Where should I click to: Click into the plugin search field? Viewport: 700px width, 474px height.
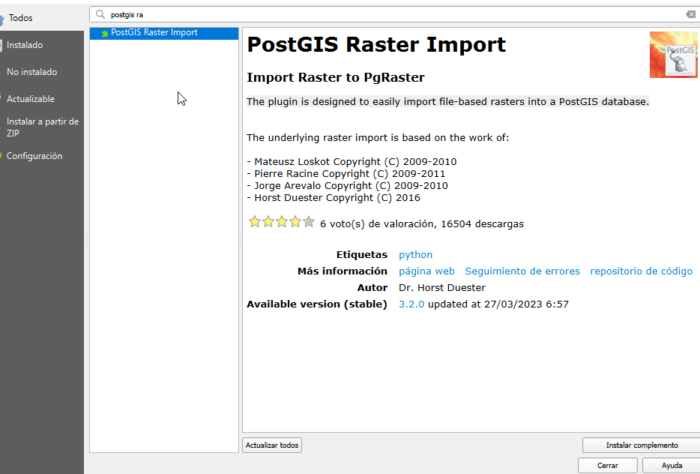point(400,15)
